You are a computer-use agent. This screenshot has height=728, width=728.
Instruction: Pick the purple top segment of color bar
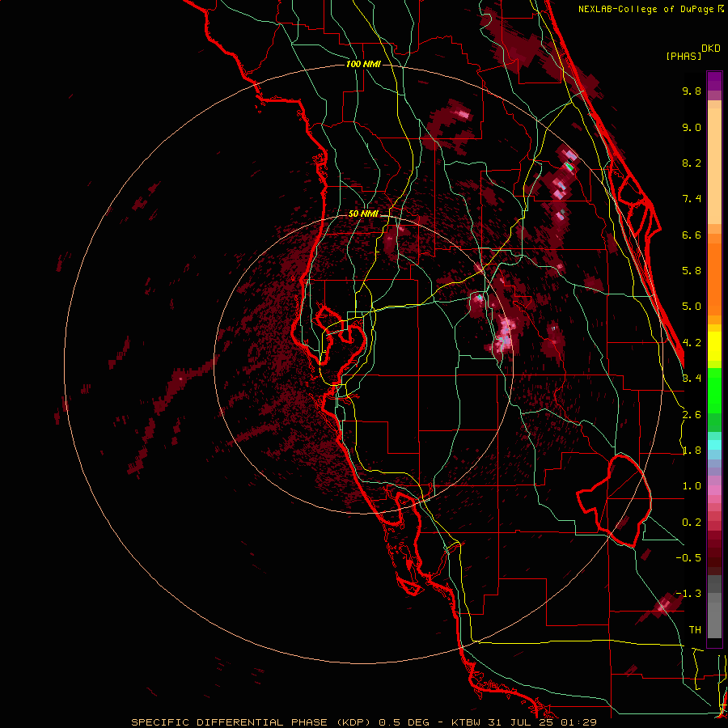(714, 81)
